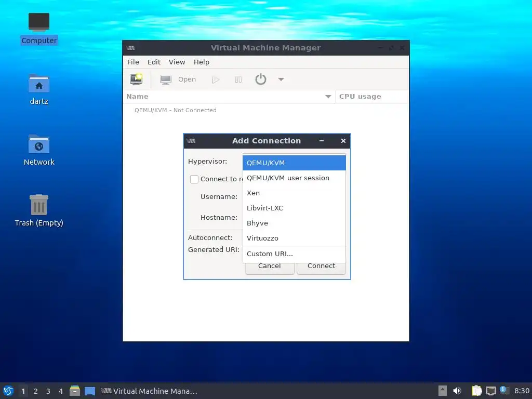Click the Connect button in Add Connection
This screenshot has width=532, height=399.
click(x=321, y=268)
